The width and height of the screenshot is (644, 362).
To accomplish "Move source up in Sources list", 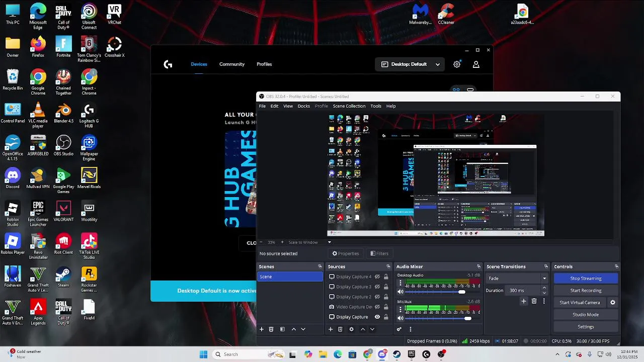I will [x=363, y=329].
